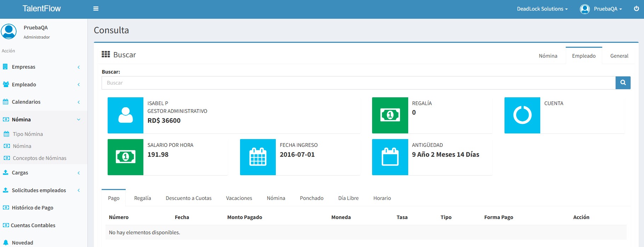644x247 pixels.
Task: Click the Salario por Hora money icon
Action: coord(125,157)
